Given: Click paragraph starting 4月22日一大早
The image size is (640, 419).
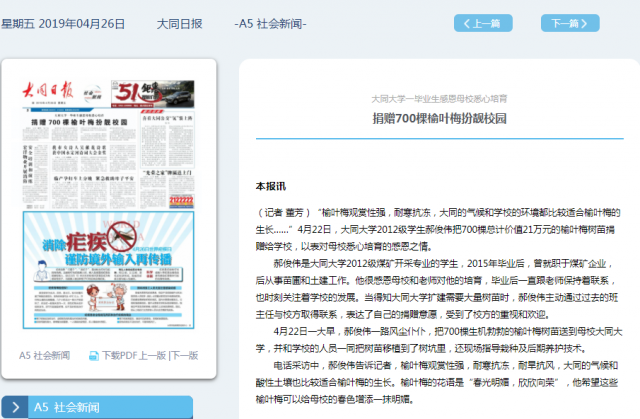Looking at the screenshot, I should coord(439,340).
